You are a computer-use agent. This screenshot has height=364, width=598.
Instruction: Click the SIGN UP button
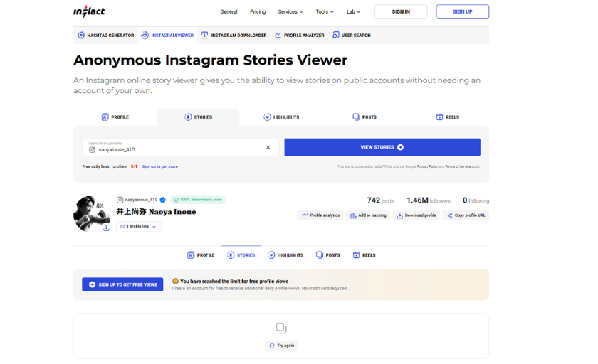[463, 12]
